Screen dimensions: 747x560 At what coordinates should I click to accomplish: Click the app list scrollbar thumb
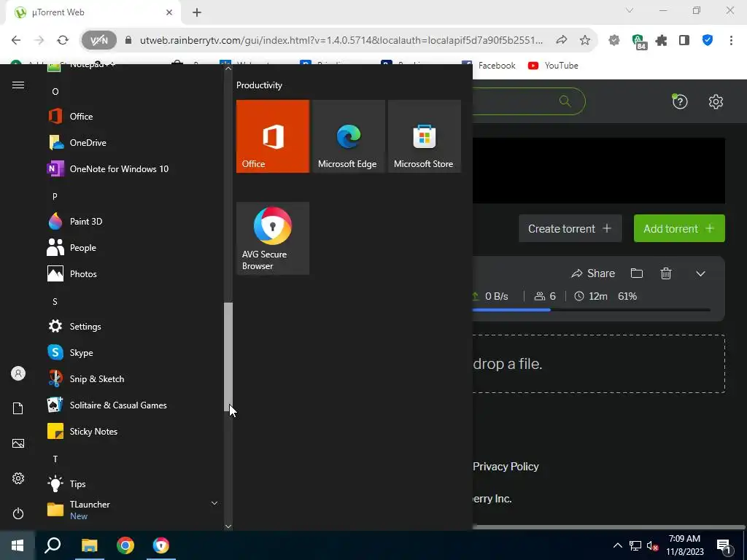coord(228,357)
